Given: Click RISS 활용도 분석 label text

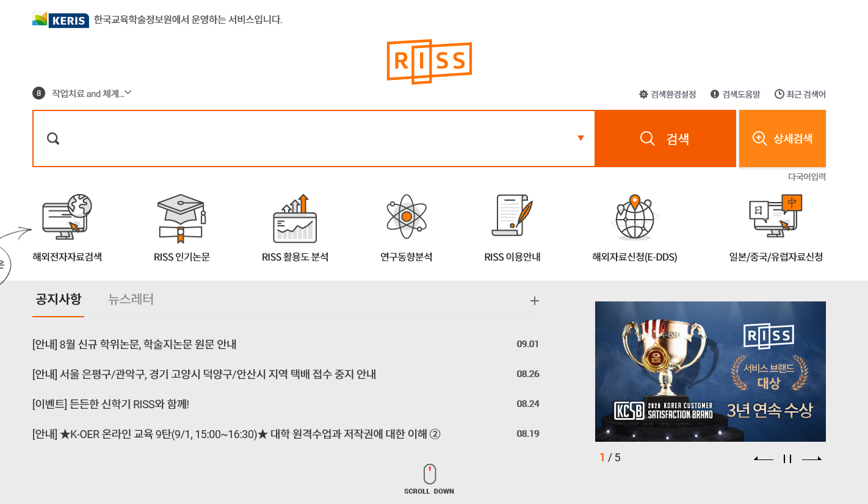Looking at the screenshot, I should pos(295,257).
